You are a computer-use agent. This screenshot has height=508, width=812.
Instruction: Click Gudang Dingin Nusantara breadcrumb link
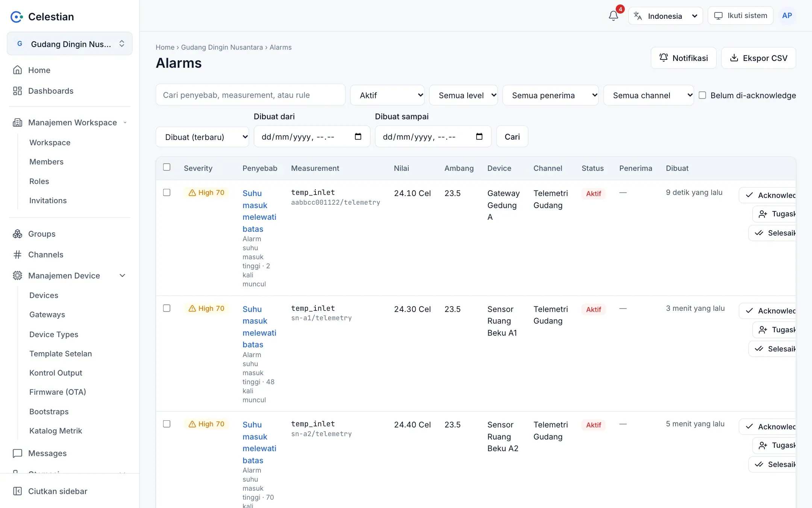[222, 47]
